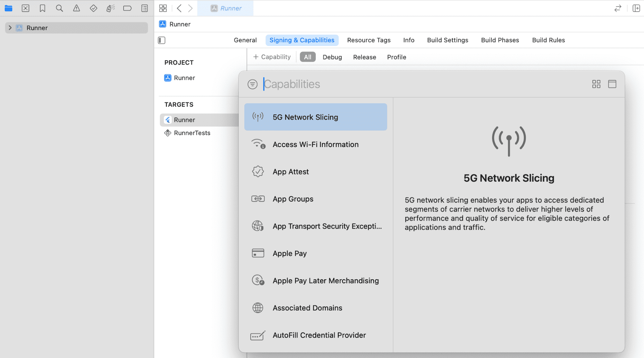Open the Test navigator diamond icon
The height and width of the screenshot is (358, 644).
[x=93, y=8]
